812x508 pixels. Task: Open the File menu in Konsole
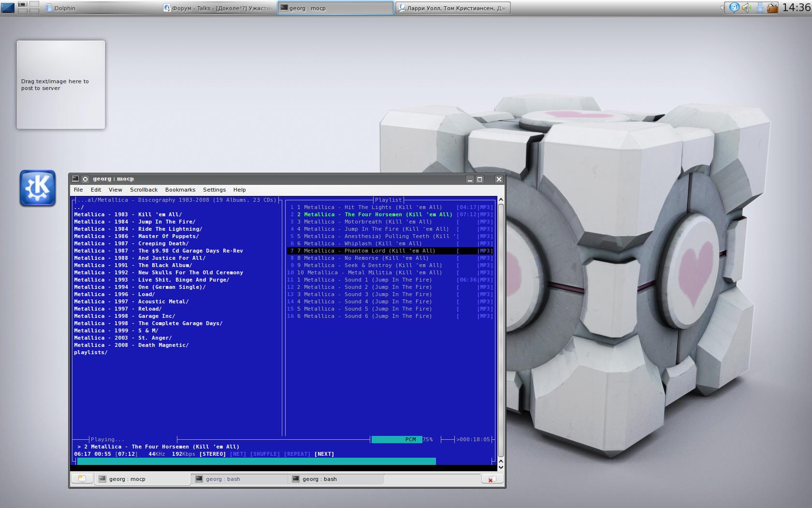[78, 190]
